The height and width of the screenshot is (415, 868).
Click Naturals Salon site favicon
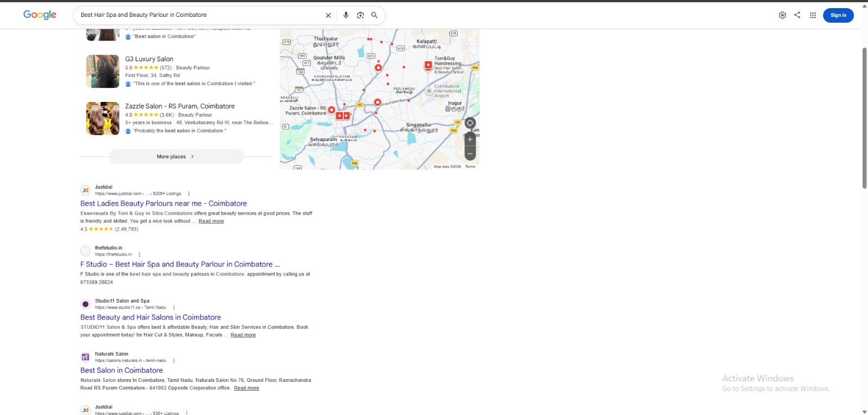pyautogui.click(x=85, y=357)
